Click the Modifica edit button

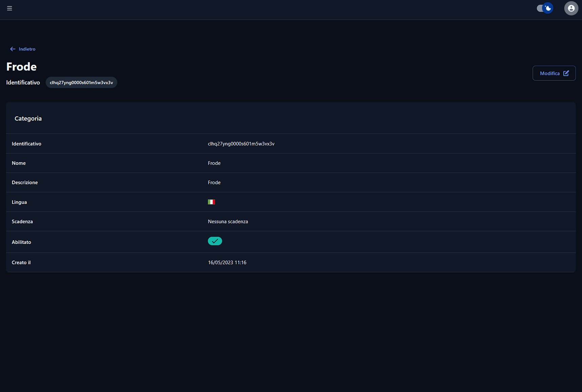(x=554, y=73)
